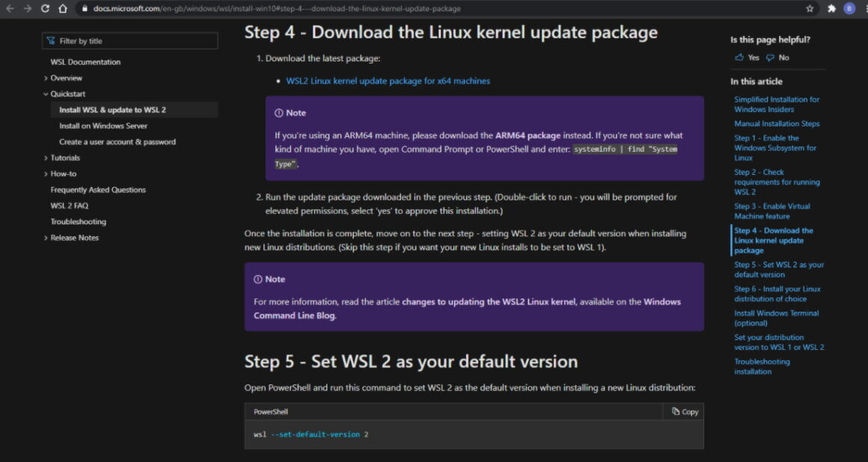868x462 pixels.
Task: Go to browser home icon
Action: click(63, 8)
